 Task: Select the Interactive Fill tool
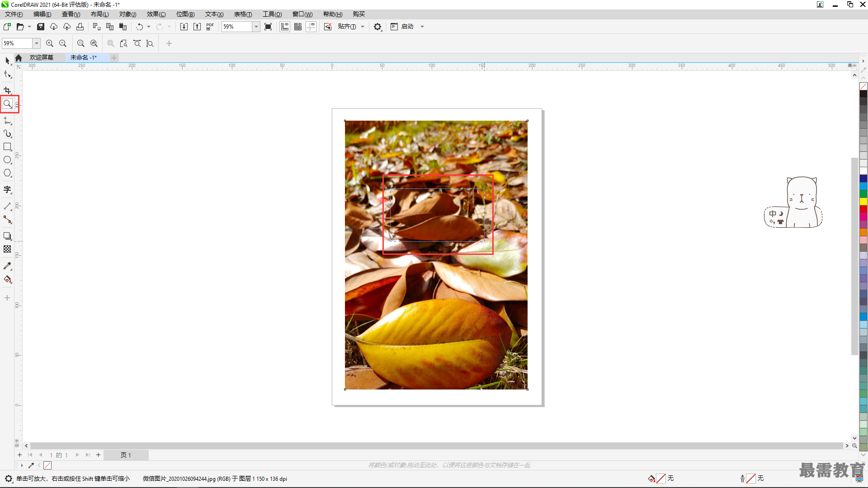pyautogui.click(x=7, y=279)
